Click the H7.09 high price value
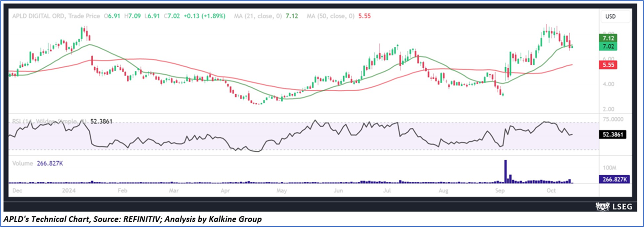Image resolution: width=644 pixels, height=227 pixels. tap(133, 17)
